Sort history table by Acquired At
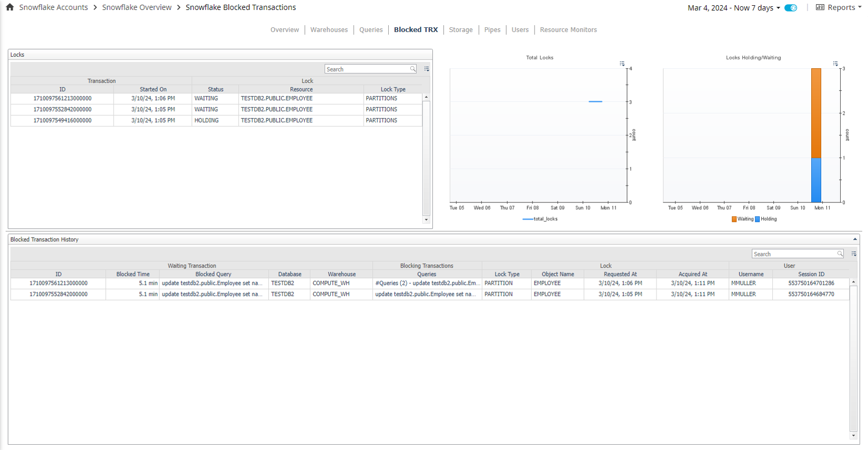Screen dimensions: 868x450 pyautogui.click(x=693, y=274)
